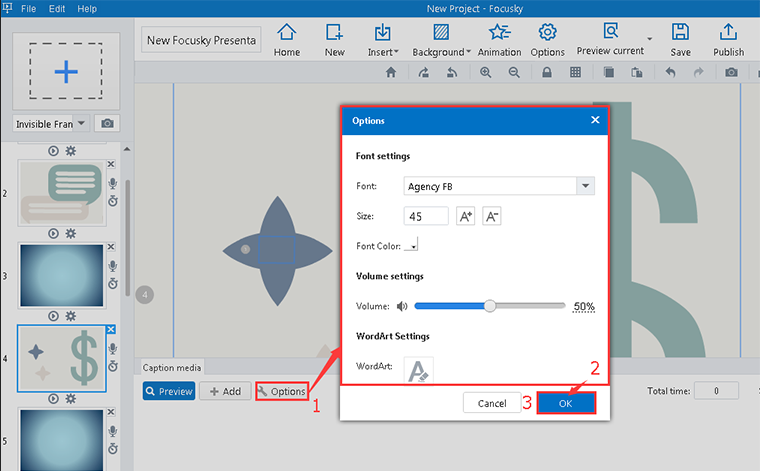Go to home view on canvas toolbar
The height and width of the screenshot is (471, 761).
391,73
